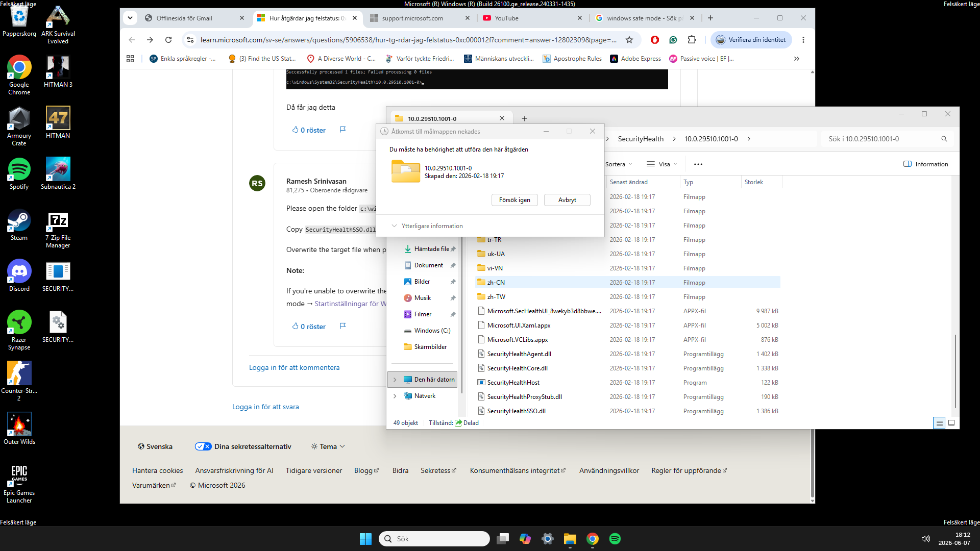Expand Den här datorn tree node
Viewport: 980px width, 551px height.
coord(395,380)
